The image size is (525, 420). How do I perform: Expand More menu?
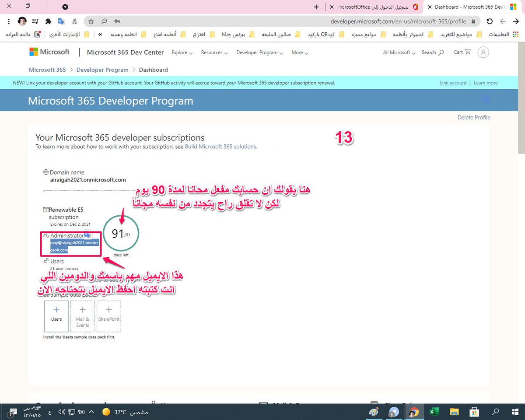[300, 52]
